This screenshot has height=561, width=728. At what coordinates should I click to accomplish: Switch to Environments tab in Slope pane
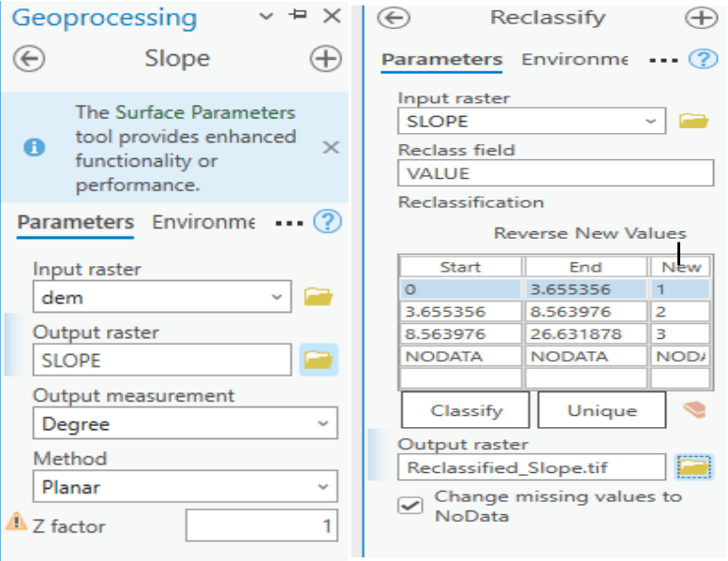(202, 222)
